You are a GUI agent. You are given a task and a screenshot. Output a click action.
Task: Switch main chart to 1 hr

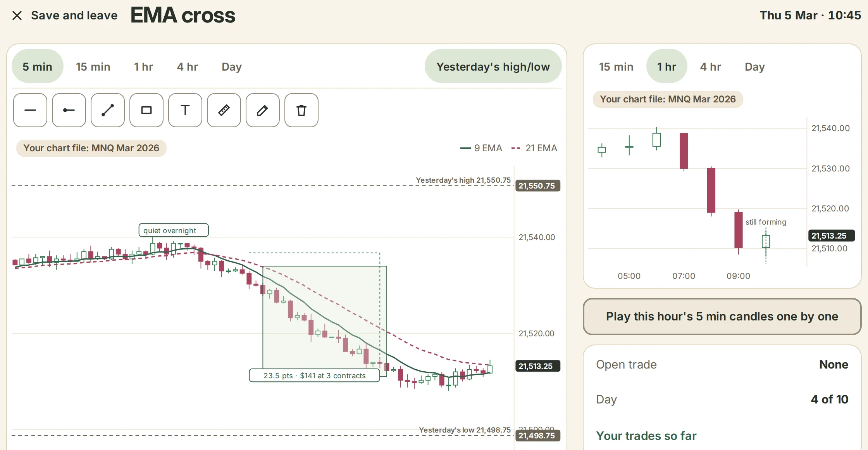143,66
